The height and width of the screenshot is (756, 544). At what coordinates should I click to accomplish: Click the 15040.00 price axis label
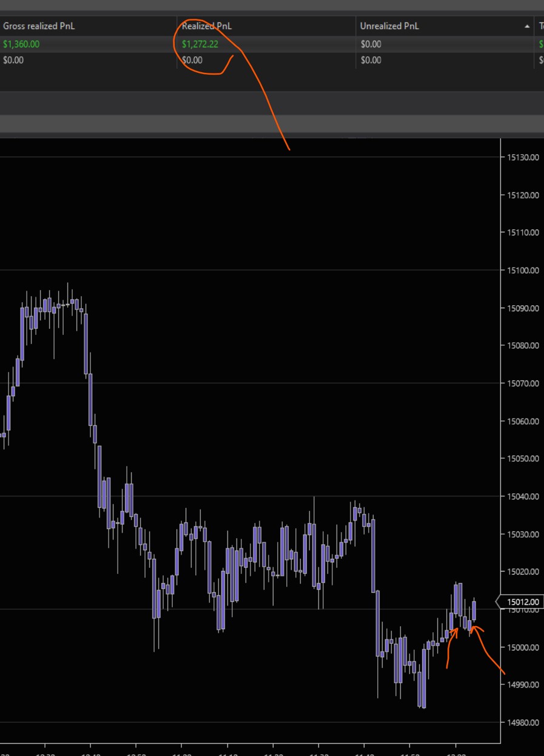point(522,496)
